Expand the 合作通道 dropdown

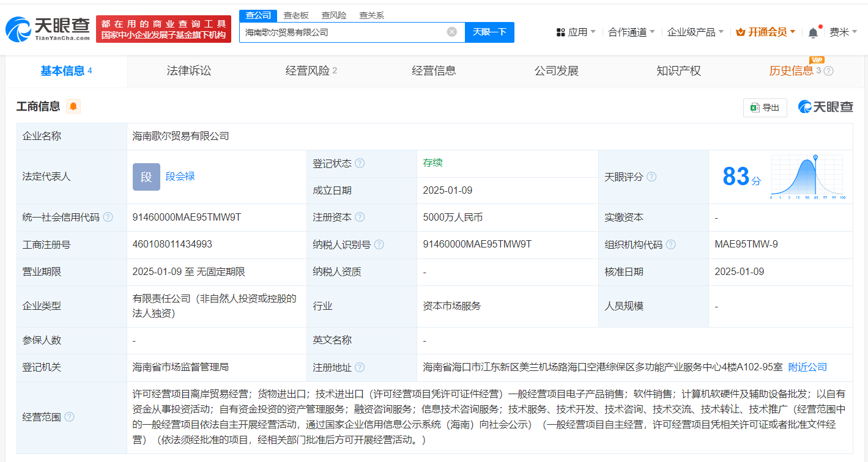click(x=626, y=32)
